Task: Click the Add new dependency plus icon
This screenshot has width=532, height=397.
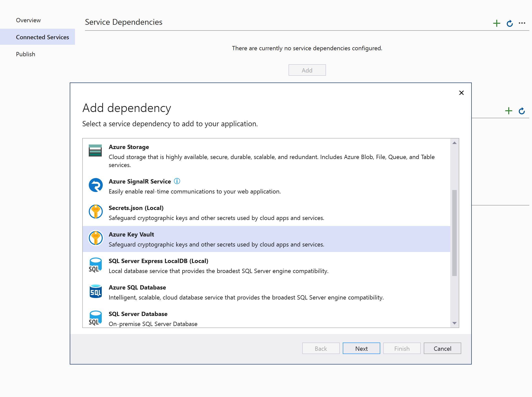Action: coord(496,23)
